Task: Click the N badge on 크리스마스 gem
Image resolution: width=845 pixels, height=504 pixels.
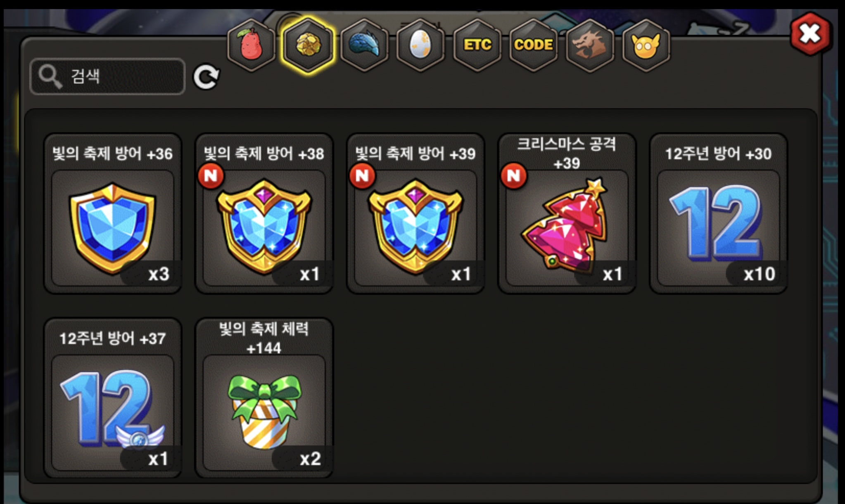Action: (x=513, y=176)
